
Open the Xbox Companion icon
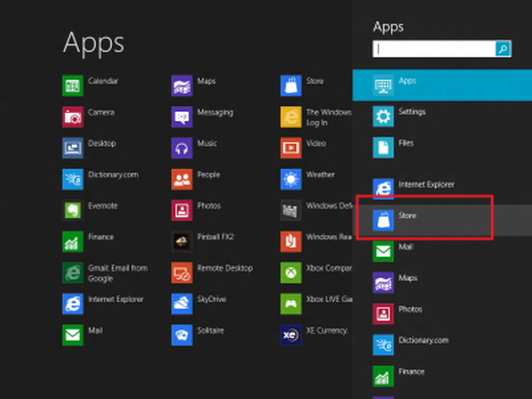pos(291,272)
